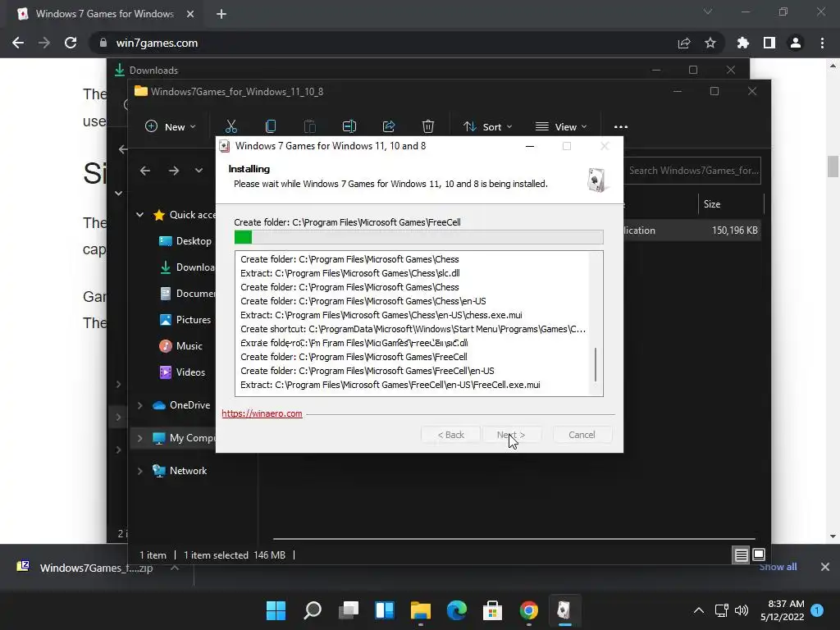Click the Next button in installer
Image resolution: width=840 pixels, height=630 pixels.
(511, 435)
